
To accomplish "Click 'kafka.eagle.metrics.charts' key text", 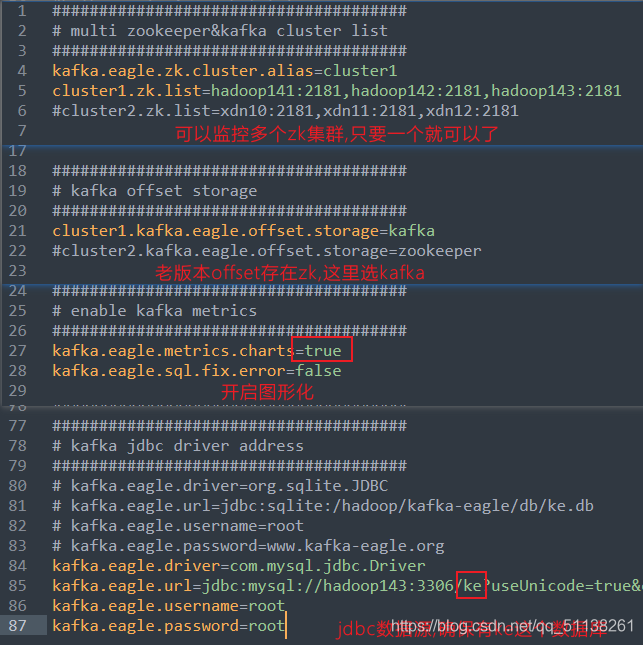I will [173, 351].
